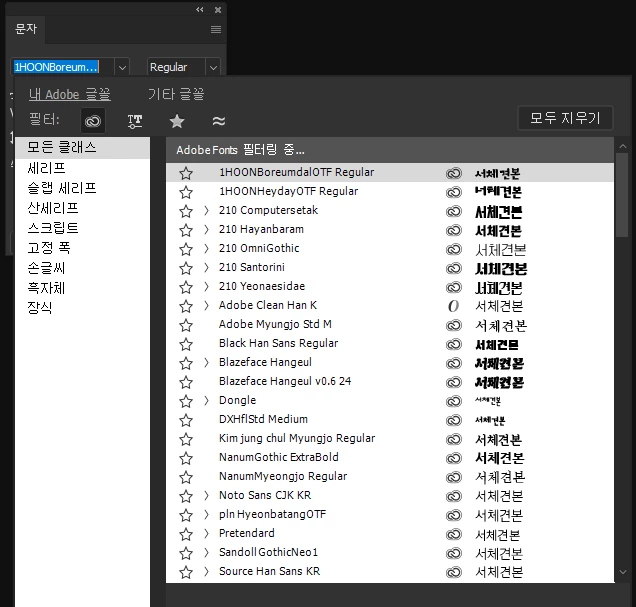Click 모두 지우기 button
This screenshot has width=636, height=607.
tap(565, 118)
